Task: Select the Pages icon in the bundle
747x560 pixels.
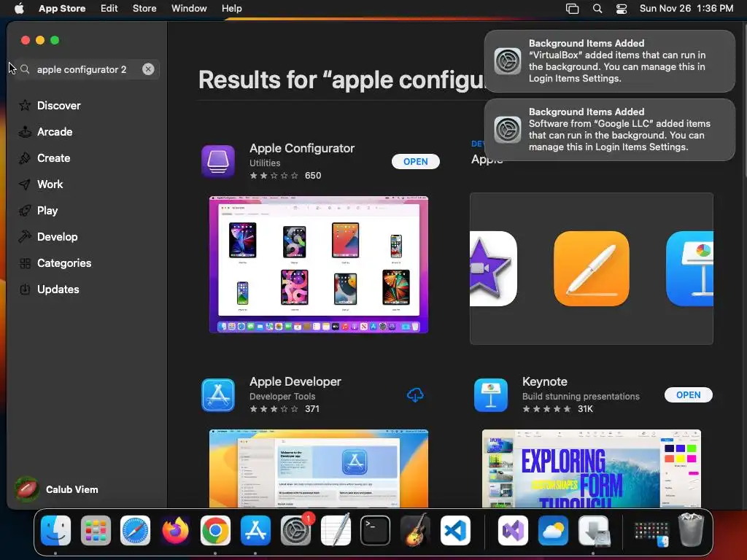Action: click(591, 268)
